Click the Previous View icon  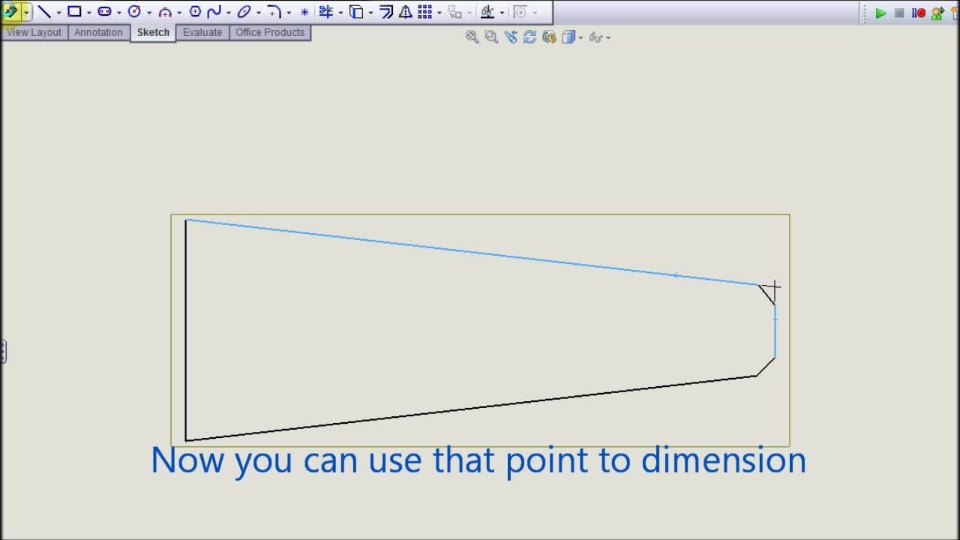(511, 37)
